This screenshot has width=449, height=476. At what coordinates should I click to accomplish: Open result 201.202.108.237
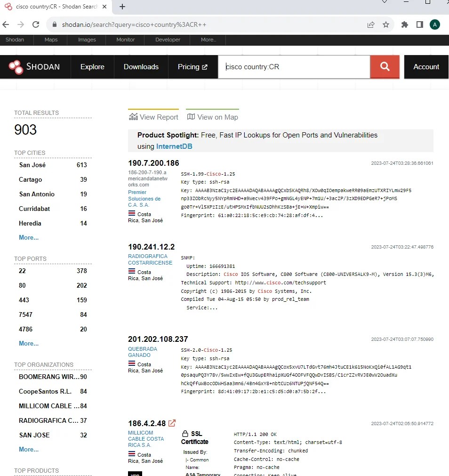158,339
